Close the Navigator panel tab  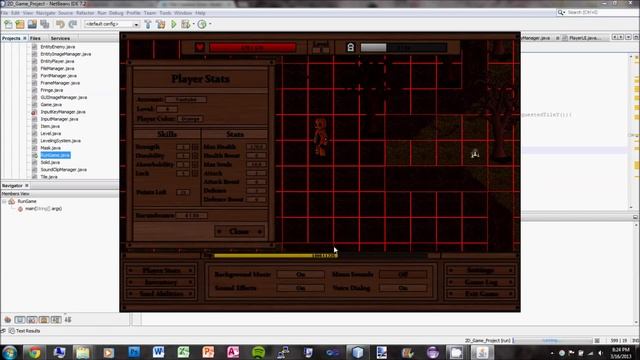(x=27, y=185)
